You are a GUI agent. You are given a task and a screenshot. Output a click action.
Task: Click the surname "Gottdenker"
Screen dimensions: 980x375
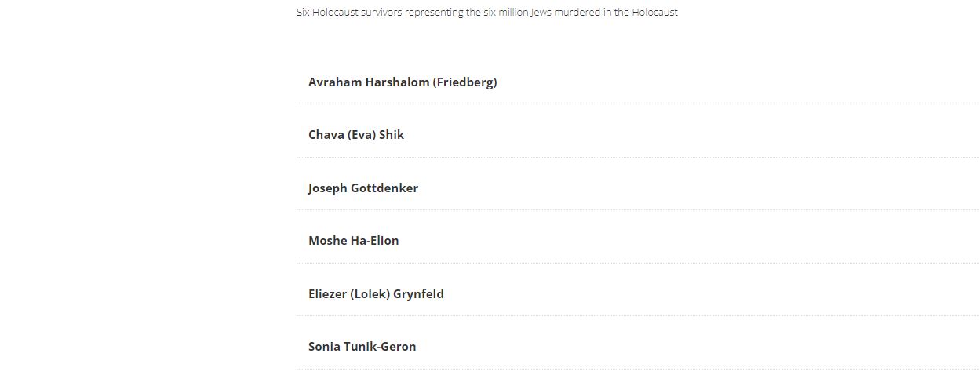pos(384,188)
